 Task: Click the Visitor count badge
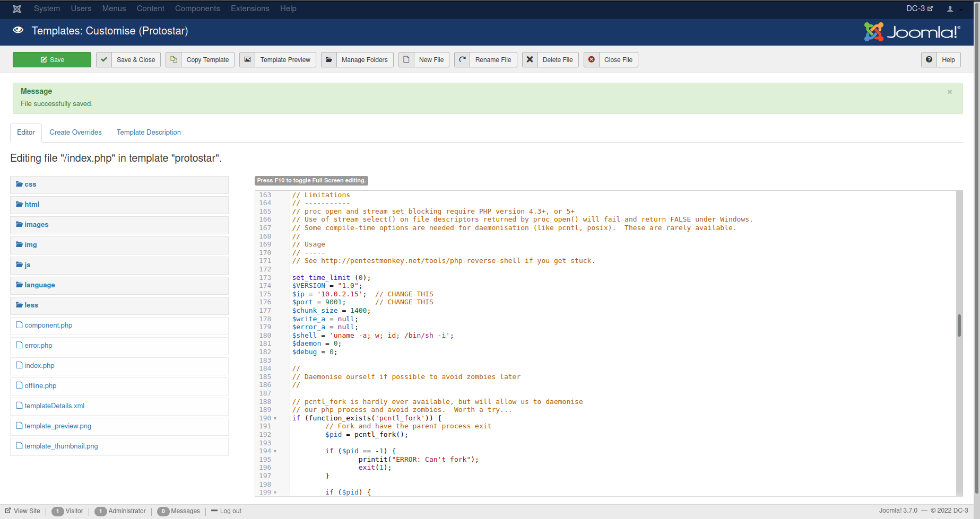point(58,511)
